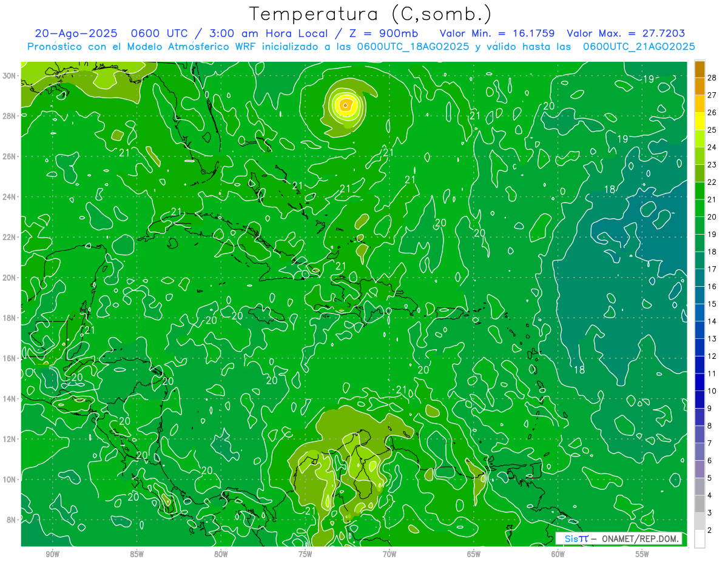728x562 pixels.
Task: Click the dark orange color above 28
Action: click(x=699, y=69)
